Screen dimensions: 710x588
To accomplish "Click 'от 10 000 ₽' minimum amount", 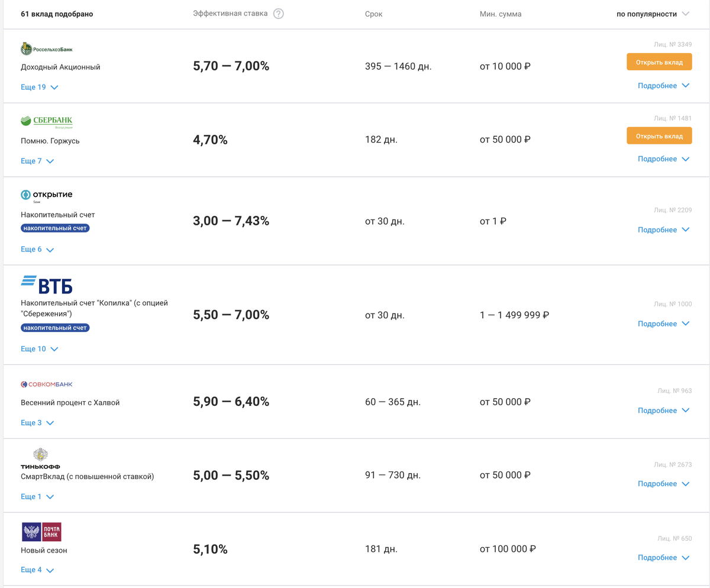I will [505, 67].
